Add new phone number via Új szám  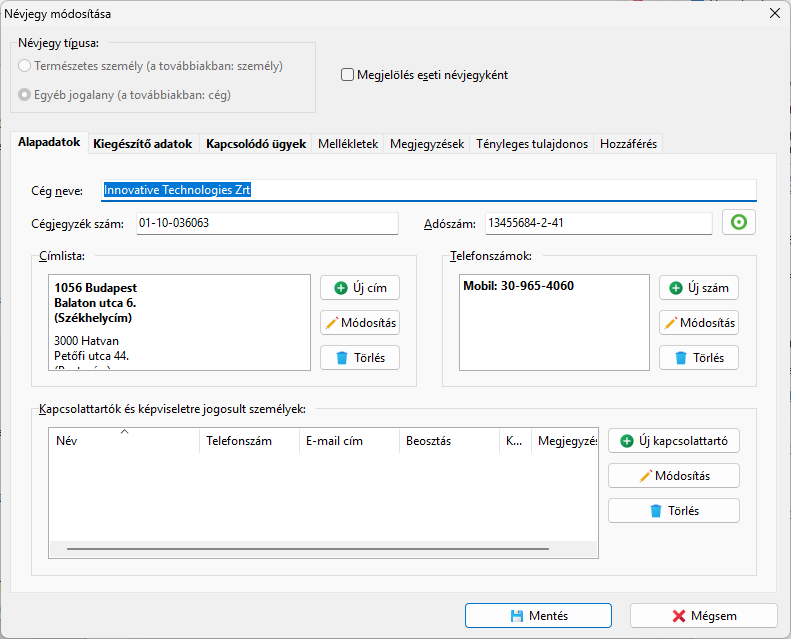[699, 288]
